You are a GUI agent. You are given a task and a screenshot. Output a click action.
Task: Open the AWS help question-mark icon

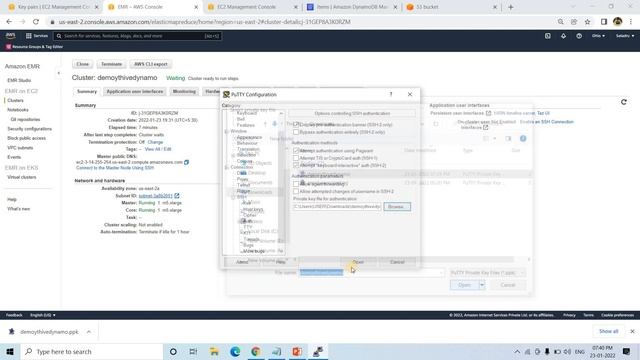click(x=579, y=36)
